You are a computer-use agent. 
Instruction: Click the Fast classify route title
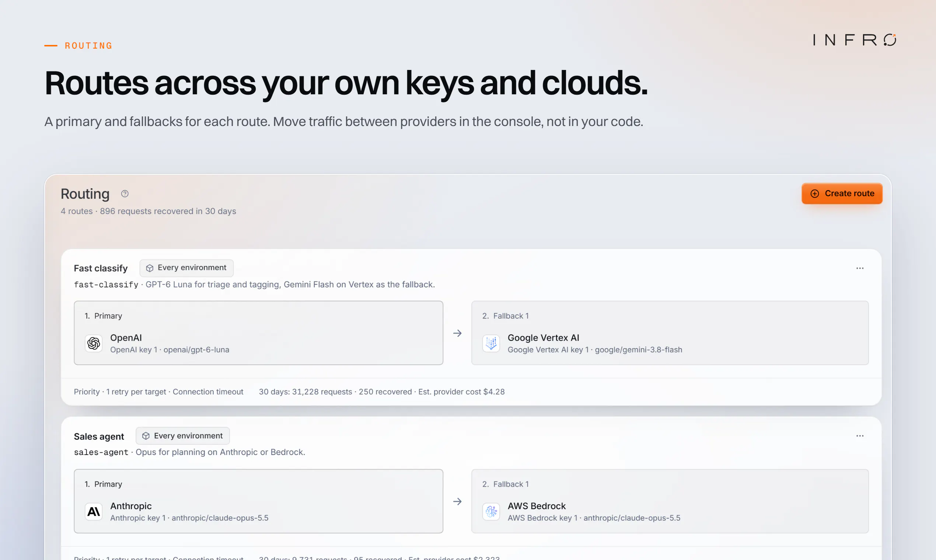[101, 268]
